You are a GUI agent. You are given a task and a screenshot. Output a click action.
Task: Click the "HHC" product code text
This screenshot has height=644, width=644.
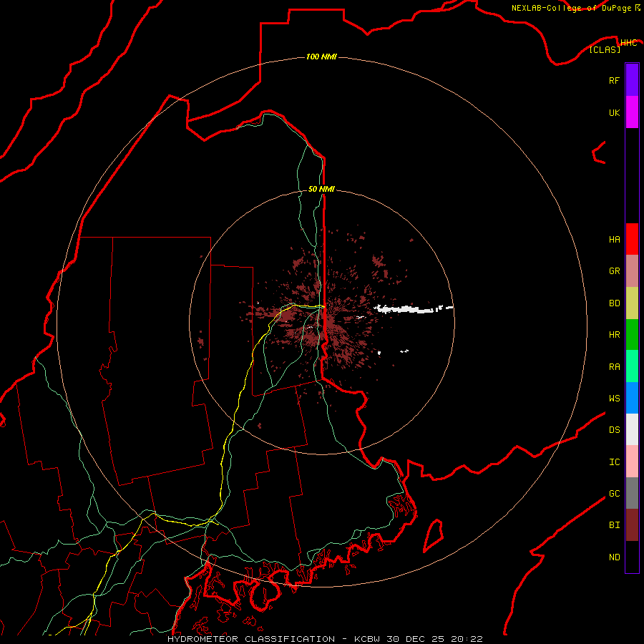pyautogui.click(x=628, y=43)
